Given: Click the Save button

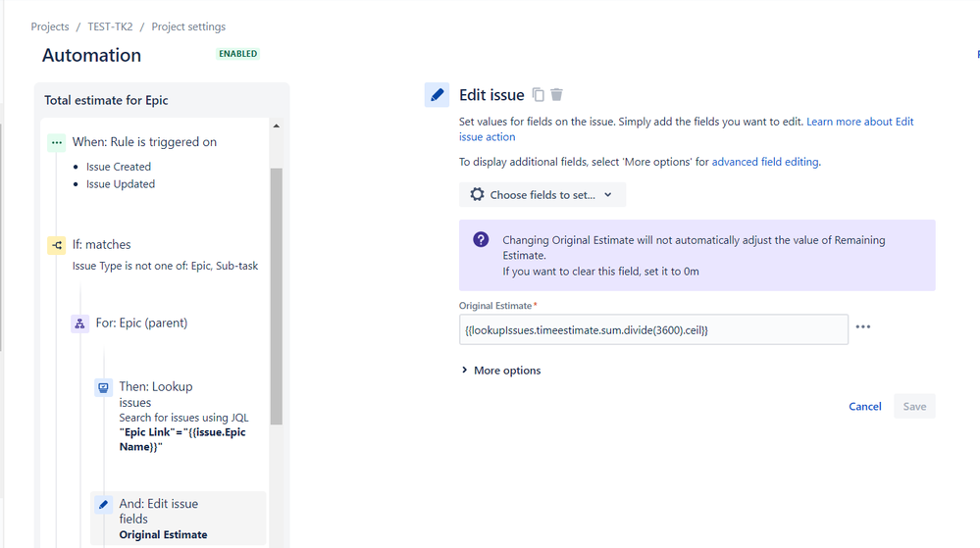Looking at the screenshot, I should pos(914,407).
